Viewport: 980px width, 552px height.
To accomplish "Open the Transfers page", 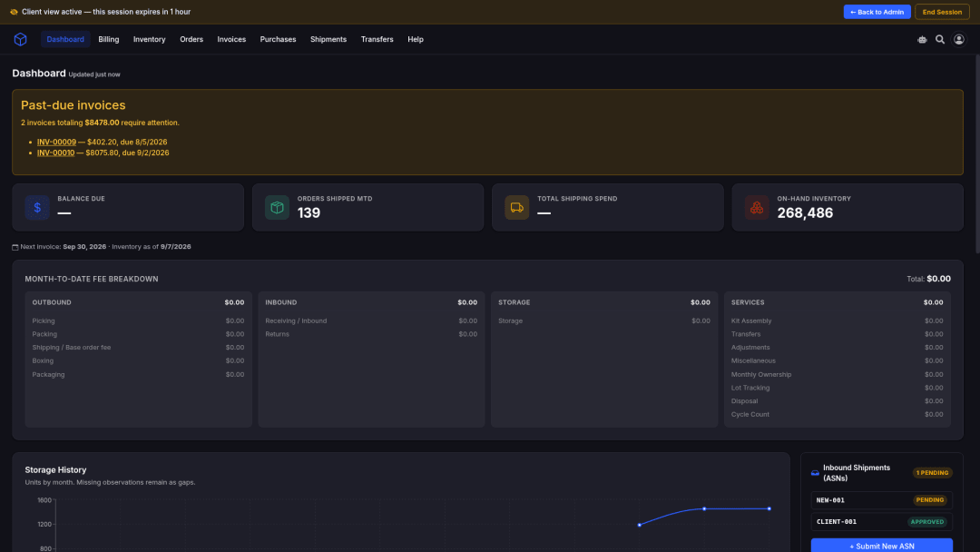I will (377, 39).
